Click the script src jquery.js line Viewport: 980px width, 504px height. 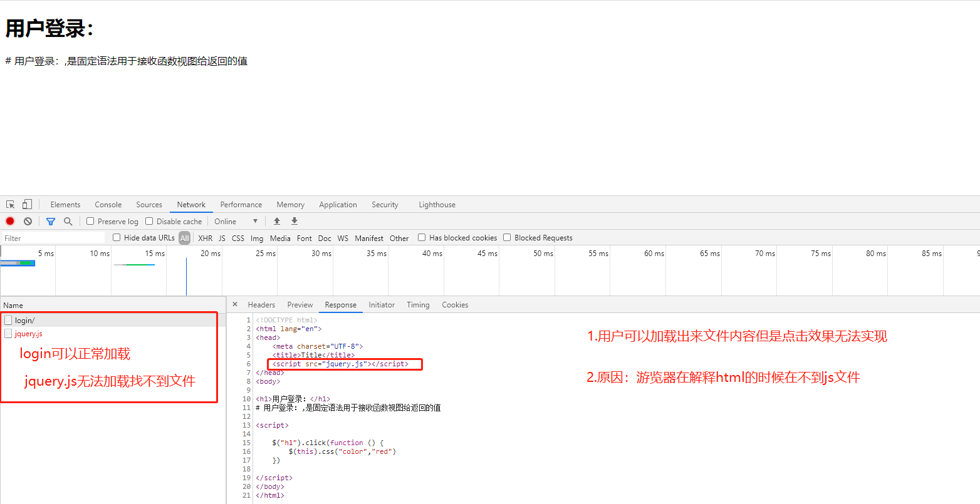tap(340, 364)
